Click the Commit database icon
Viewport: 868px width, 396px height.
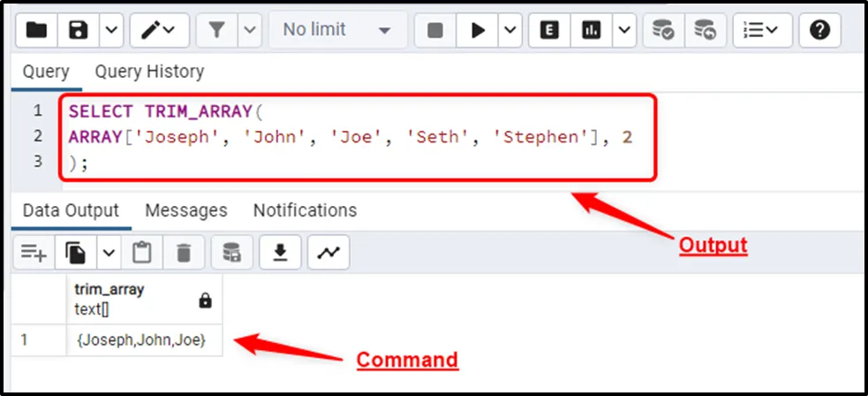[x=663, y=30]
